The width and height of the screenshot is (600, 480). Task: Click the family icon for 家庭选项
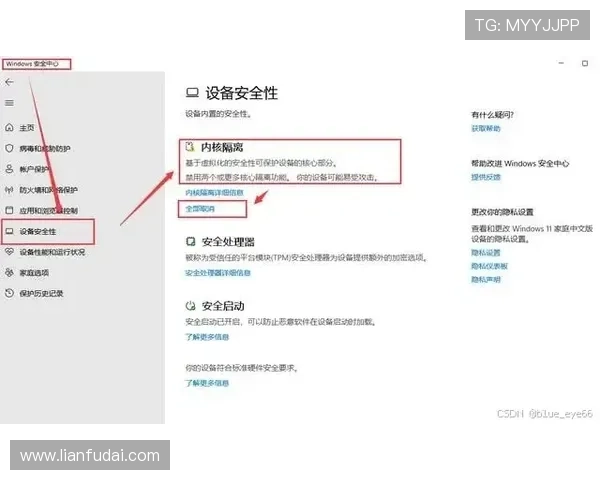pyautogui.click(x=10, y=273)
